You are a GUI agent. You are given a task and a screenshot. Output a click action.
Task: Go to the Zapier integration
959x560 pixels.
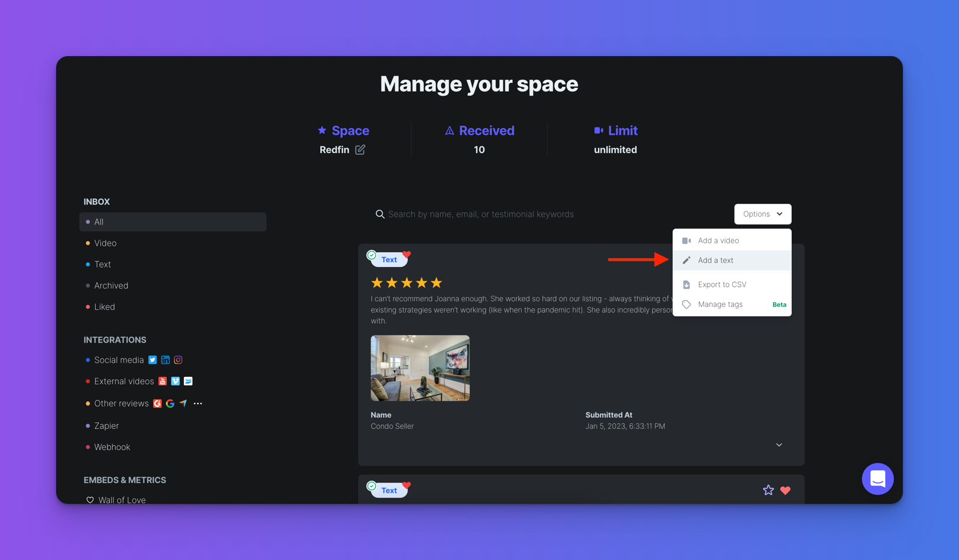tap(106, 426)
